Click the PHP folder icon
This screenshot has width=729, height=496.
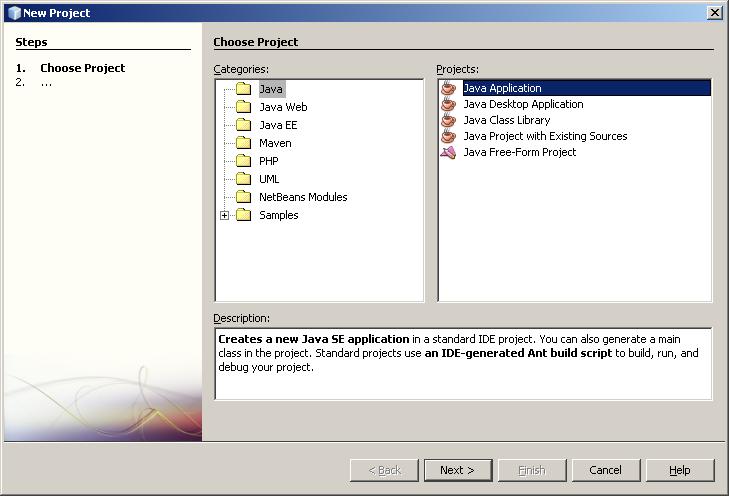244,161
